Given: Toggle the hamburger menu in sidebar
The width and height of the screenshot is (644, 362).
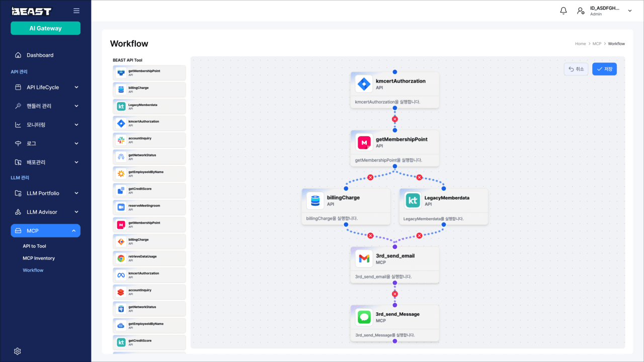Looking at the screenshot, I should click(x=76, y=11).
